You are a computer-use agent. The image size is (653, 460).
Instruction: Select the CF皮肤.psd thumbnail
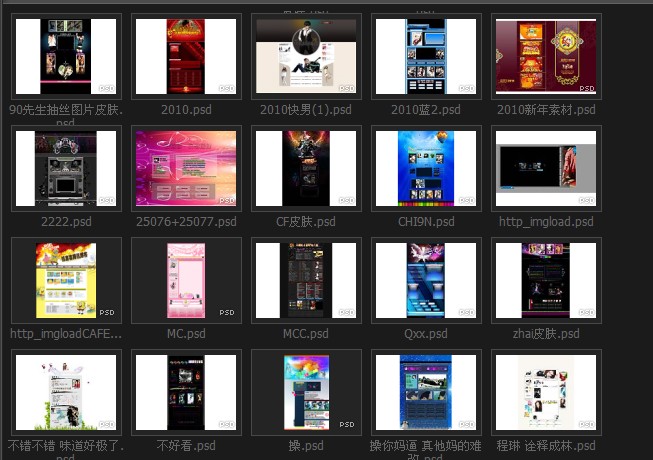point(306,168)
